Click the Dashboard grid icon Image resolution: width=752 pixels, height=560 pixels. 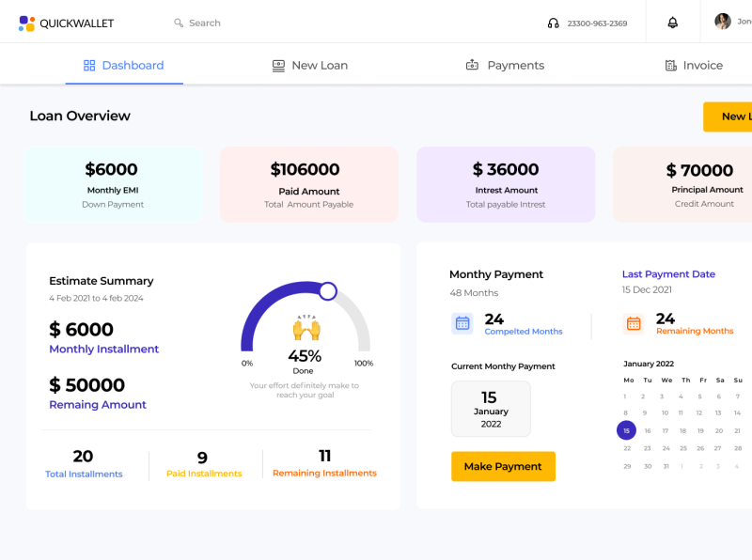tap(89, 66)
